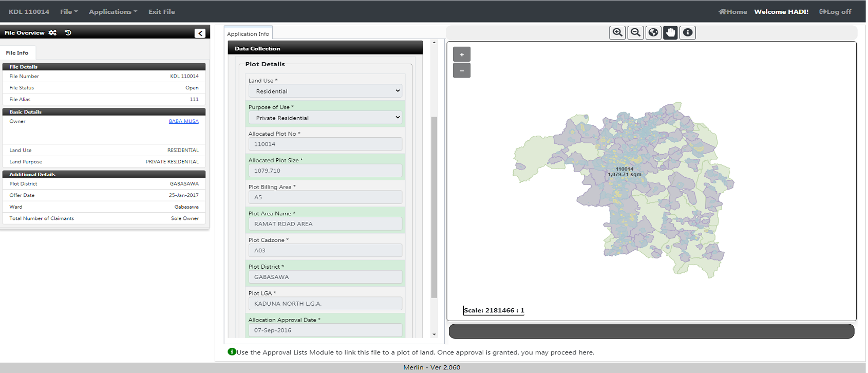Open the Applications menu
Viewport: 868px width, 373px height.
(x=113, y=11)
